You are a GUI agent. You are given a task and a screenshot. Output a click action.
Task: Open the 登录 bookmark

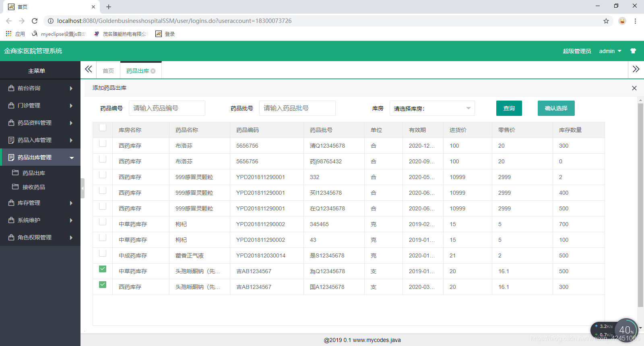click(165, 34)
